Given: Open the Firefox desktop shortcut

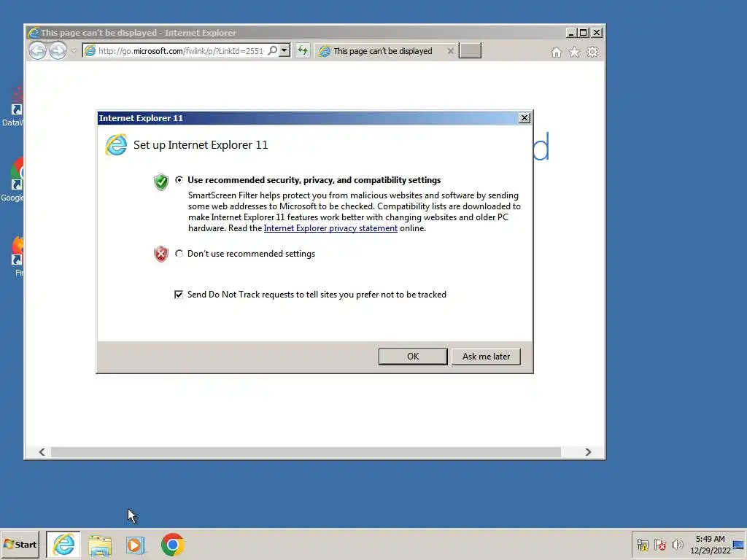Looking at the screenshot, I should (17, 256).
